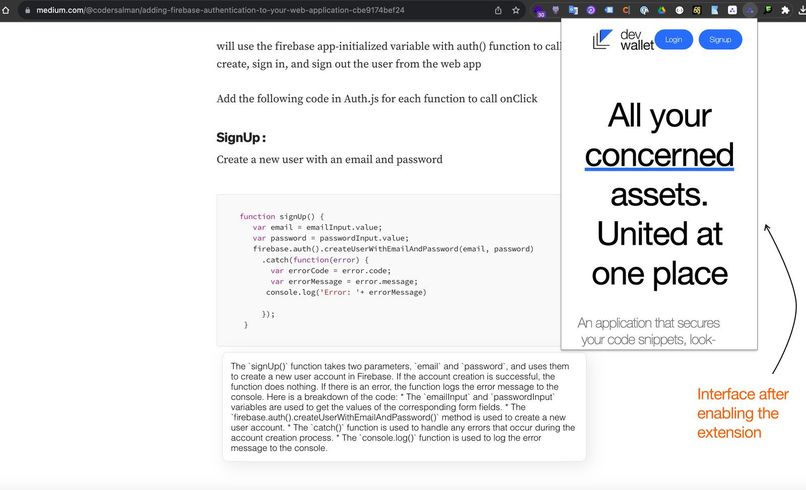Click the signUp() code snippet block
806x490 pixels.
tap(388, 270)
